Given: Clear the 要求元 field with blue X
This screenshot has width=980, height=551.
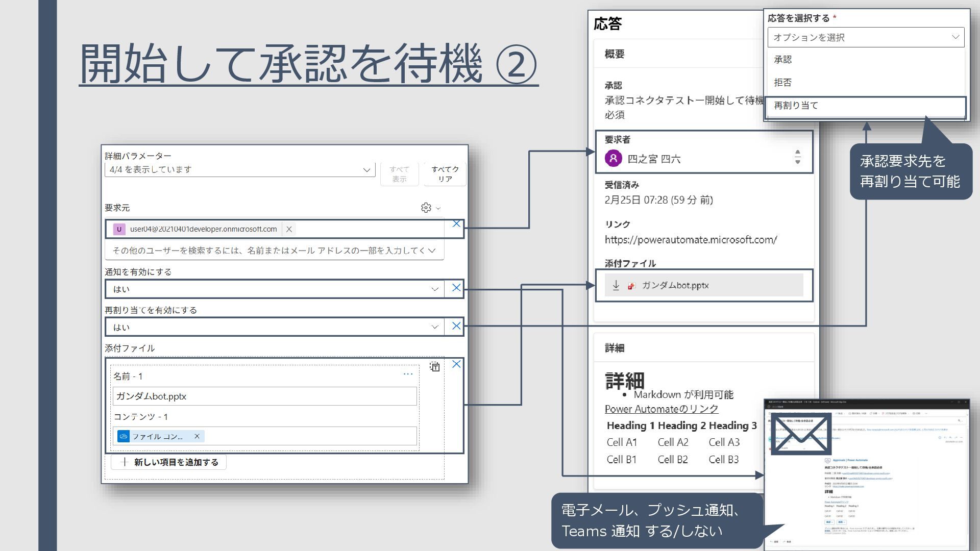Looking at the screenshot, I should coord(456,224).
